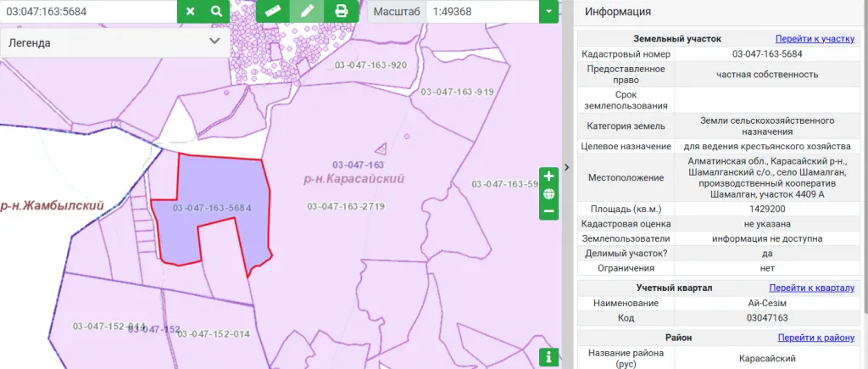868x369 pixels.
Task: Zoom out on the map
Action: [x=548, y=210]
